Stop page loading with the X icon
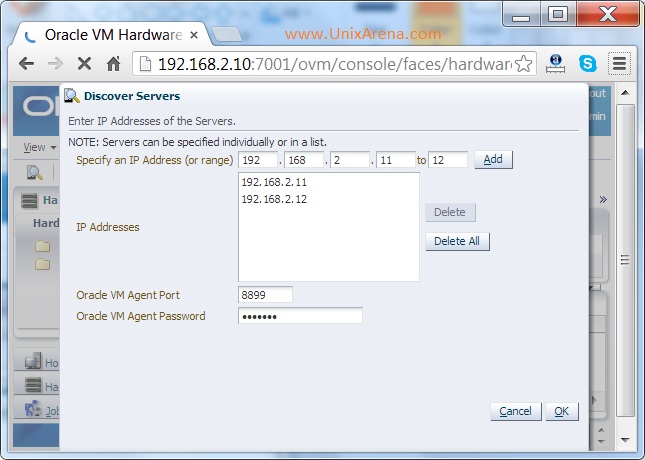645x460 pixels. point(84,64)
